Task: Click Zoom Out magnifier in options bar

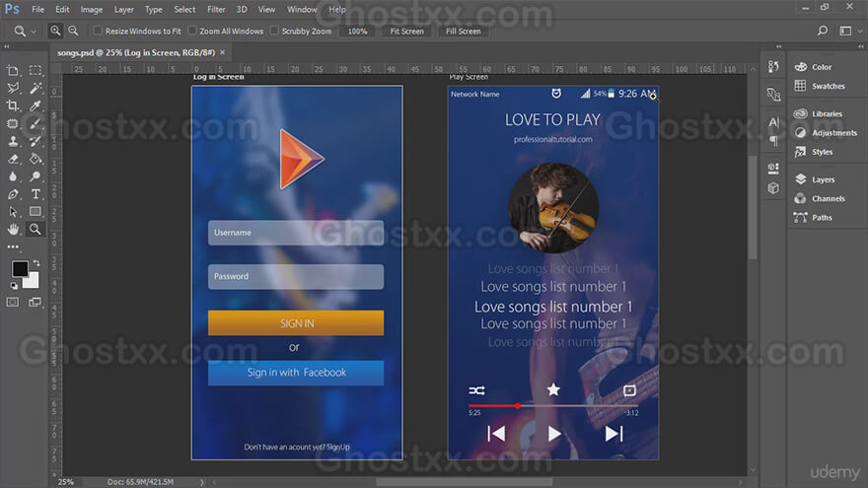Action: [x=73, y=31]
